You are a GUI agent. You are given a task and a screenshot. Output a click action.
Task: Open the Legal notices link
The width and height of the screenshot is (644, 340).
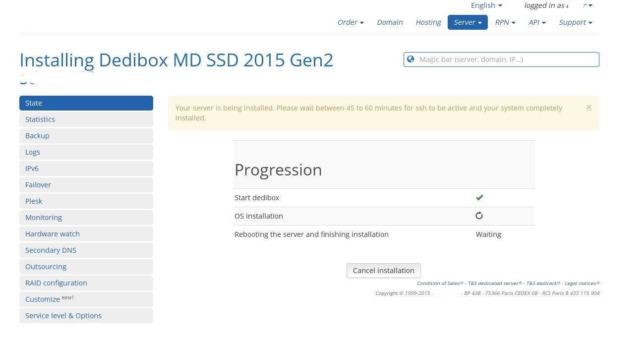[x=582, y=283]
